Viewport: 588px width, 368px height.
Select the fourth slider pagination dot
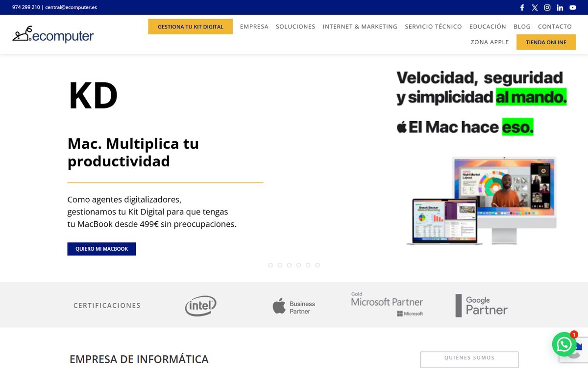[298, 265]
